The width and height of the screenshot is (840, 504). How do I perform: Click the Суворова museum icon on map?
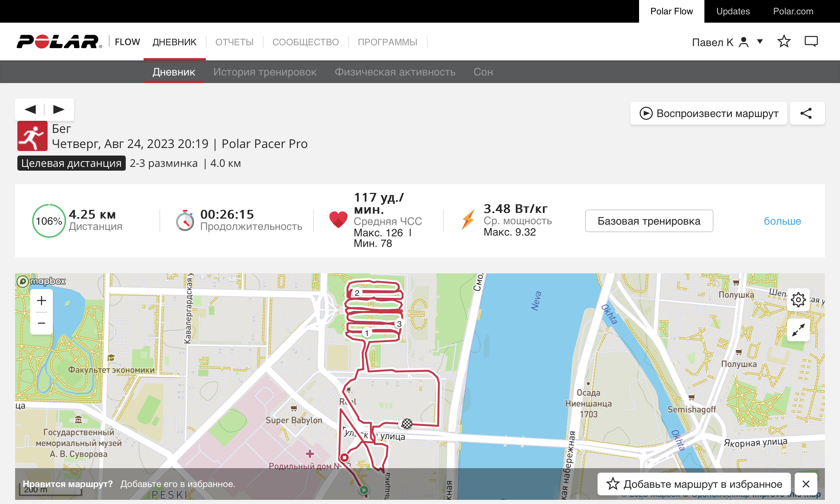pos(78,419)
